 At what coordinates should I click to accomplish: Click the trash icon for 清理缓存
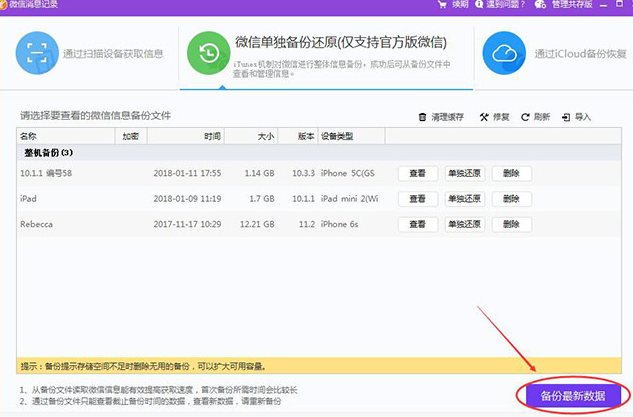click(423, 117)
